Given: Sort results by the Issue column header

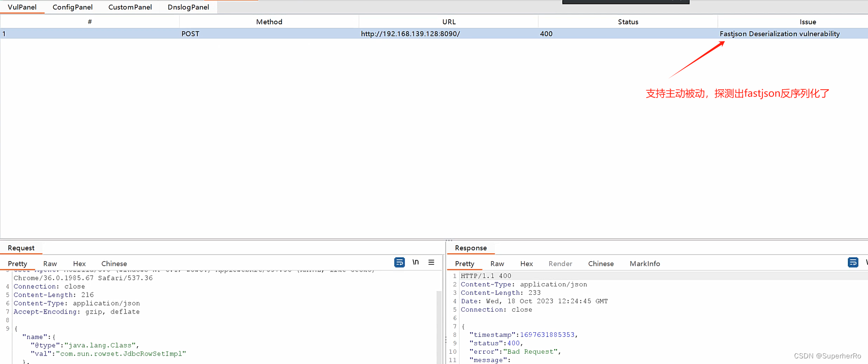Looking at the screenshot, I should click(x=808, y=21).
